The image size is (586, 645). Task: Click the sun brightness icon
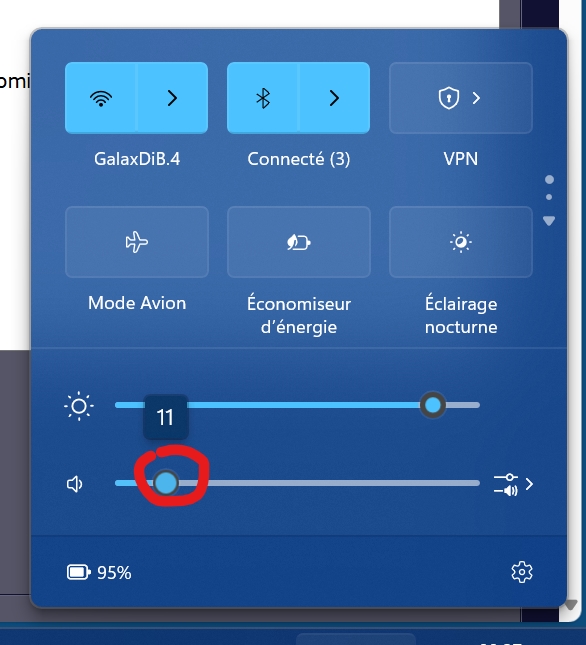tap(79, 406)
